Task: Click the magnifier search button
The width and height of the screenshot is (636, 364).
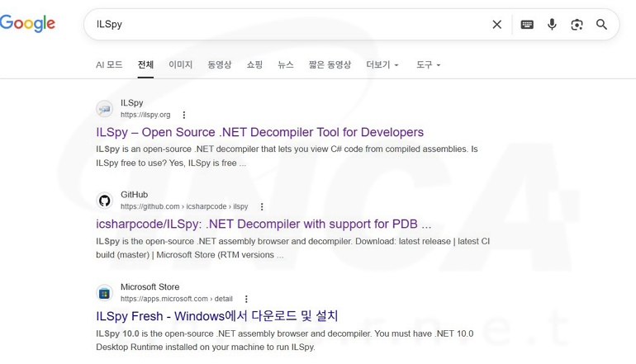Action: [601, 24]
